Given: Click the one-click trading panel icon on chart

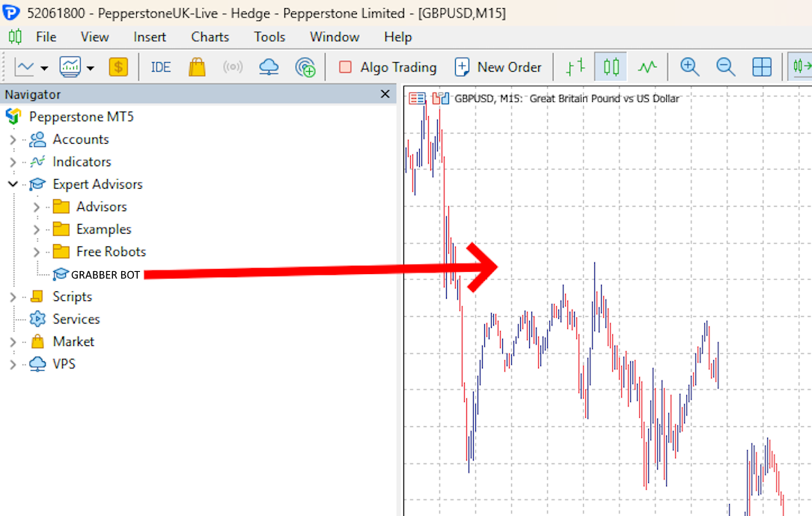Looking at the screenshot, I should (x=417, y=98).
